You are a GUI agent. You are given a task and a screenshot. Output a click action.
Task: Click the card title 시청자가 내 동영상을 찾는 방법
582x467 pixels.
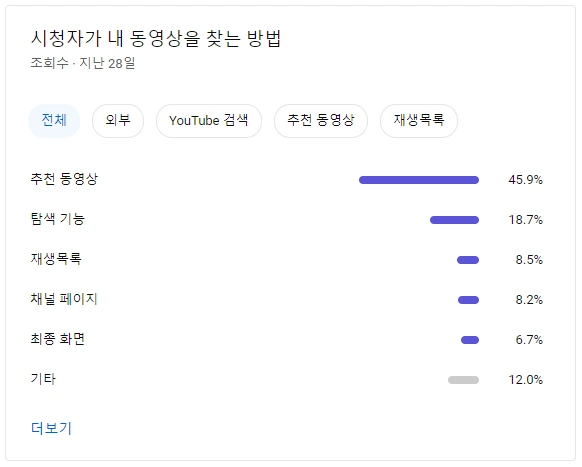coord(156,39)
